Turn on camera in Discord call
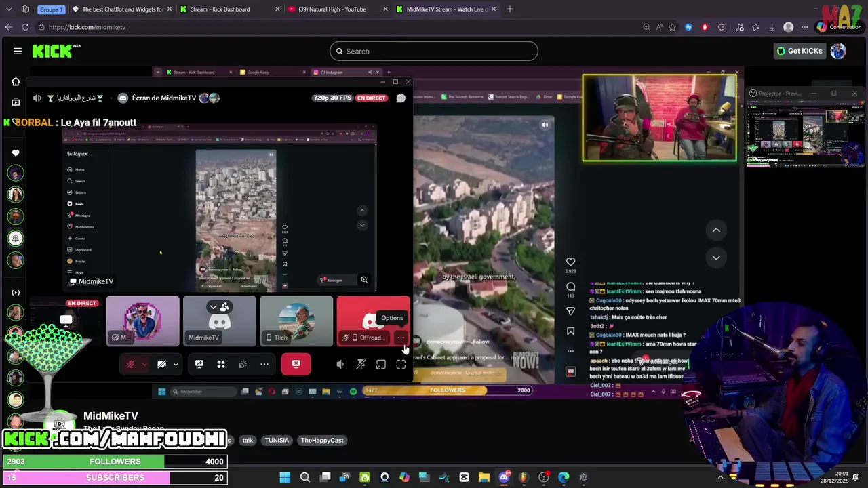 (x=162, y=365)
